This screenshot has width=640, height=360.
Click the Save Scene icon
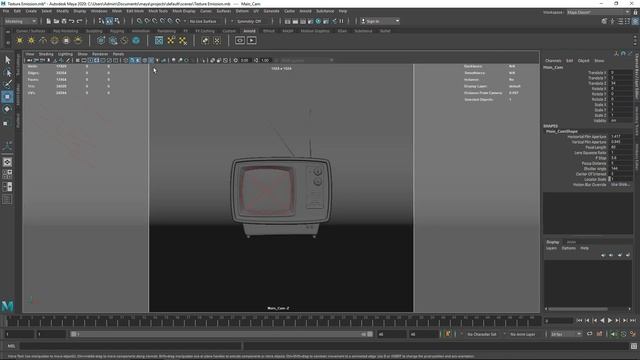(64, 21)
